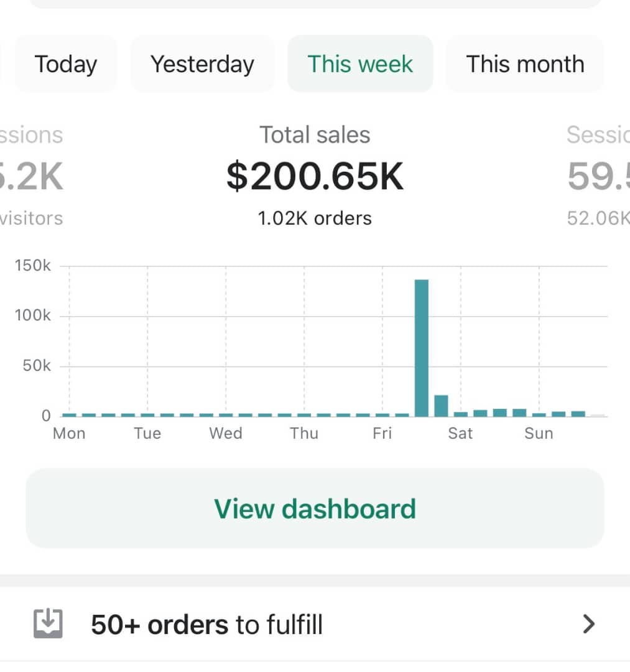Click the $200.65K Total sales figure

coord(314,175)
